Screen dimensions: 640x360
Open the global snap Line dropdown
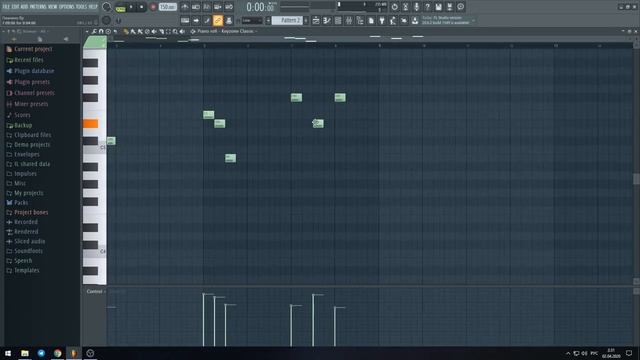[252, 20]
